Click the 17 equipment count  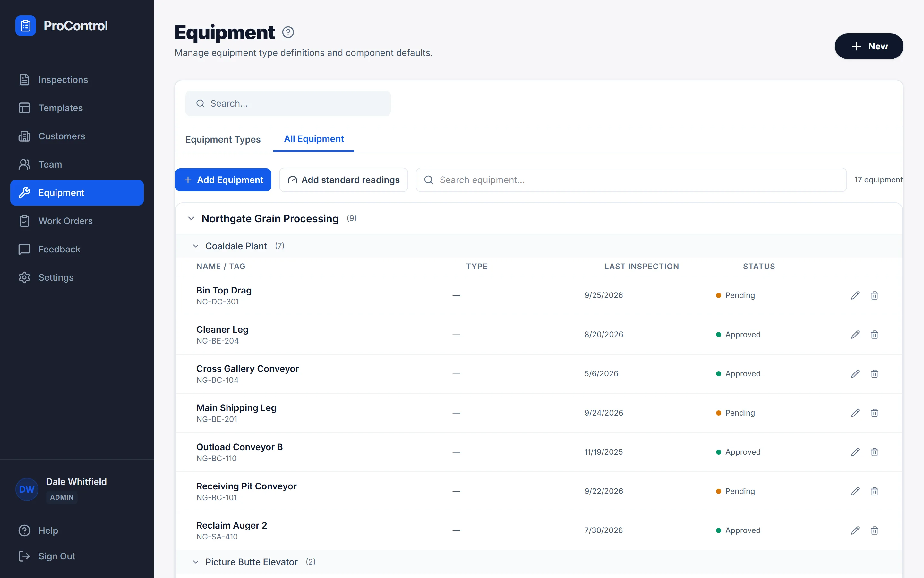pyautogui.click(x=878, y=180)
